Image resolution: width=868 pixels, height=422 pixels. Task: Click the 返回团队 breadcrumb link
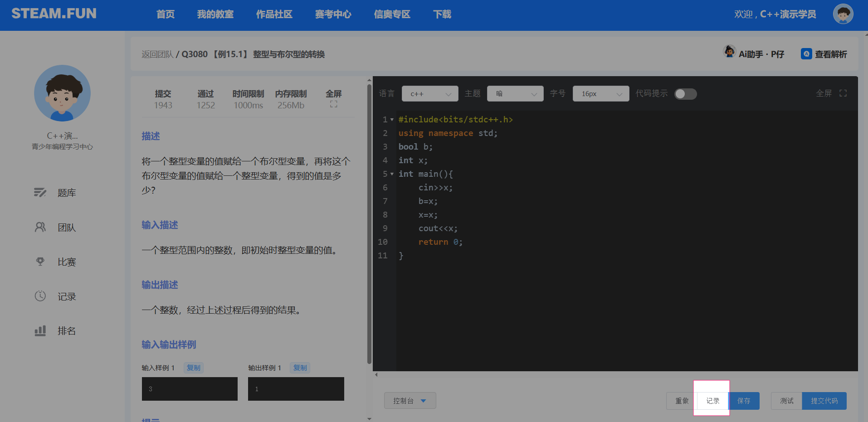pos(157,54)
